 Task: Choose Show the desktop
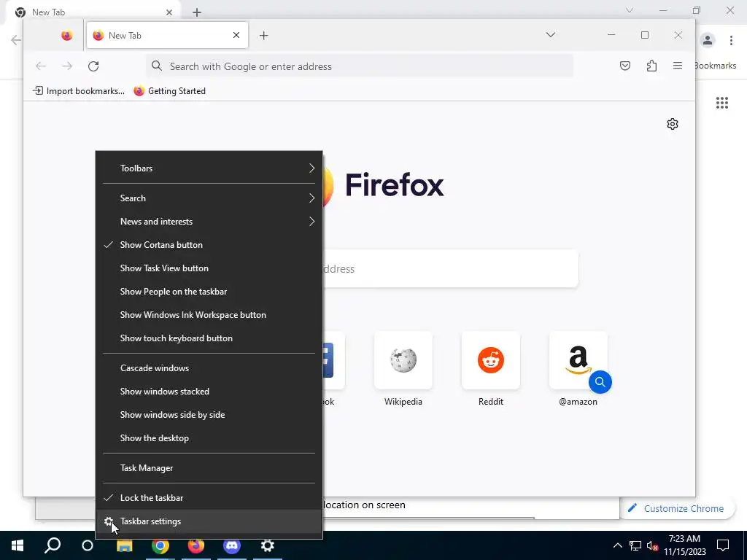pos(209,438)
